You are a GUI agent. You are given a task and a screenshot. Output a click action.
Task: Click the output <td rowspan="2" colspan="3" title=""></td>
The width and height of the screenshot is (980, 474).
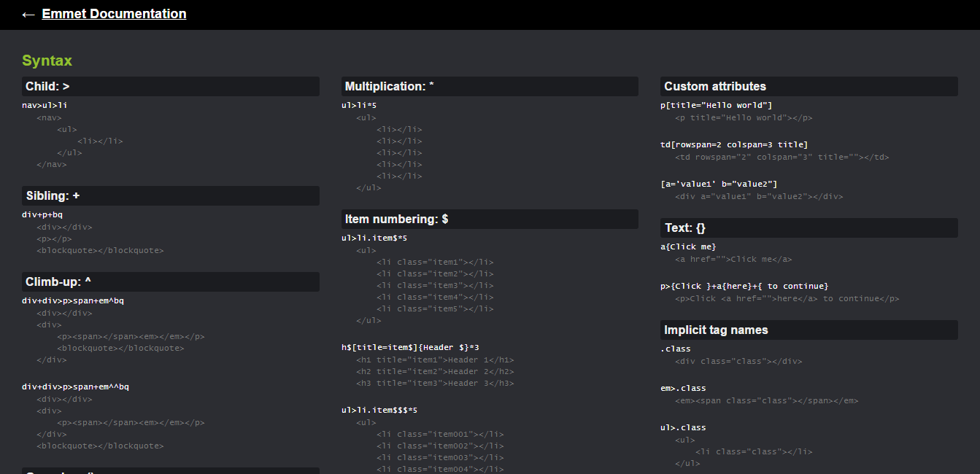coord(782,157)
